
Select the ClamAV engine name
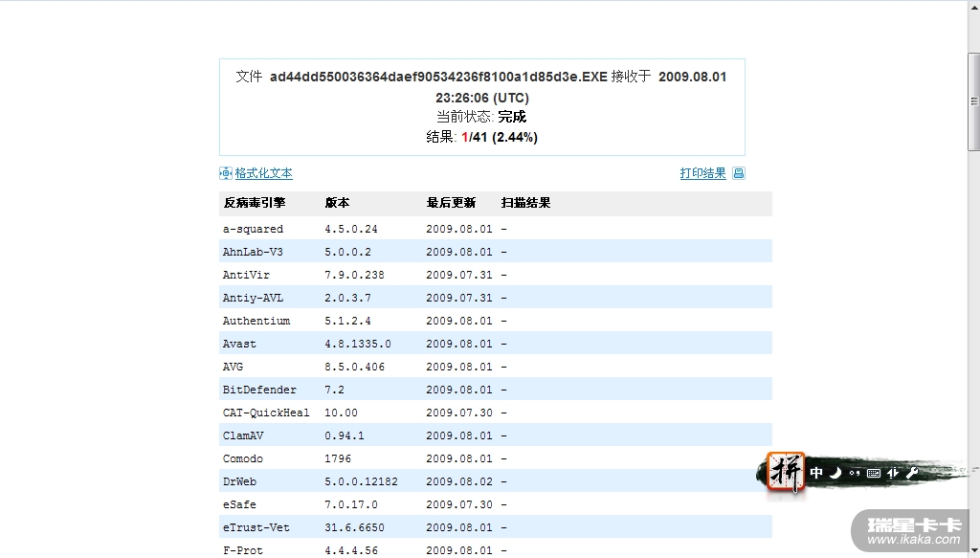pos(243,435)
